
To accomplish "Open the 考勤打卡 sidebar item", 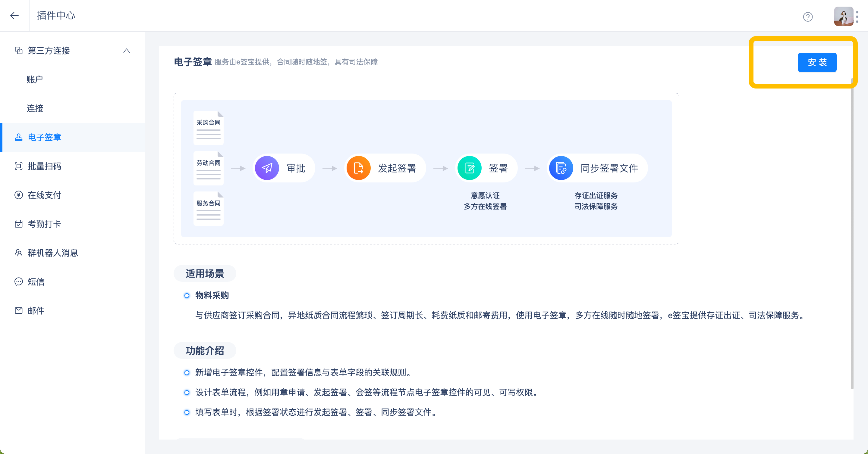I will (72, 224).
